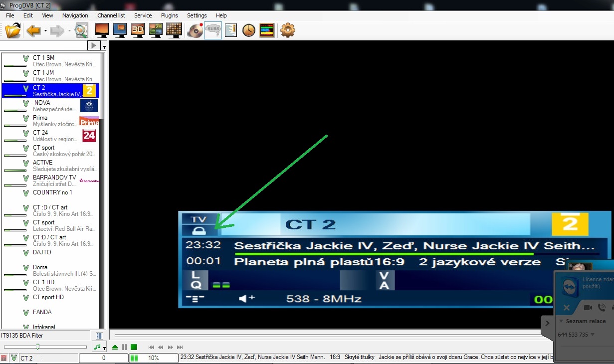Screen dimensions: 614x364
Task: Click the 10% signal level indicator
Action: (x=153, y=358)
